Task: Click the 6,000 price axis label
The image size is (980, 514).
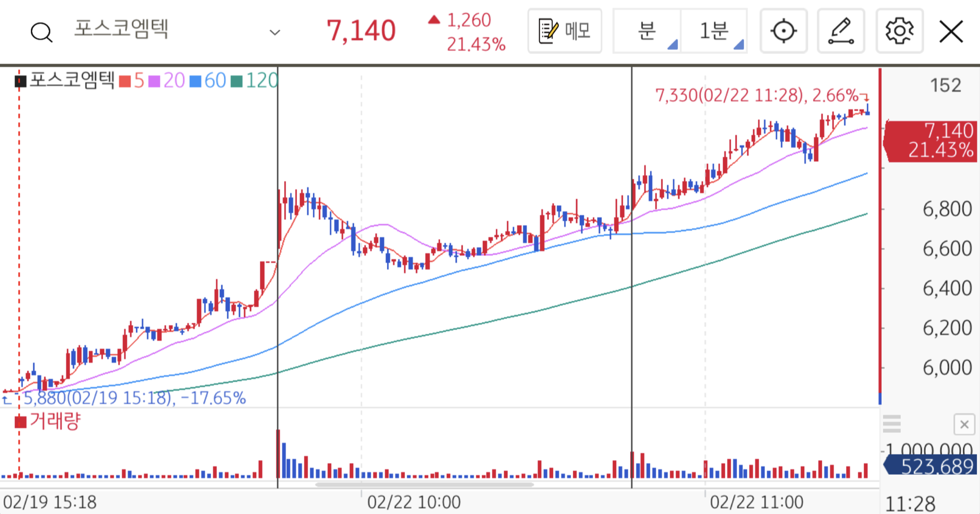Action: pos(947,367)
